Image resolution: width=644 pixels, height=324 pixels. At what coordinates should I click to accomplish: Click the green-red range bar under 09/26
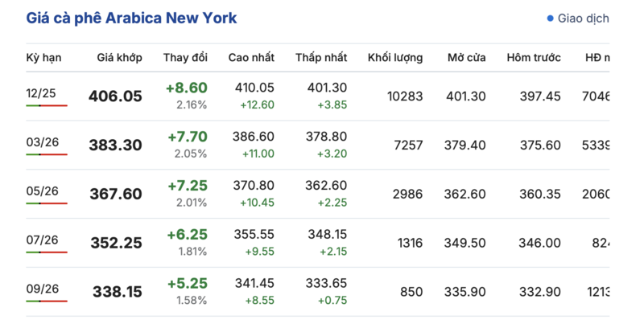47,301
